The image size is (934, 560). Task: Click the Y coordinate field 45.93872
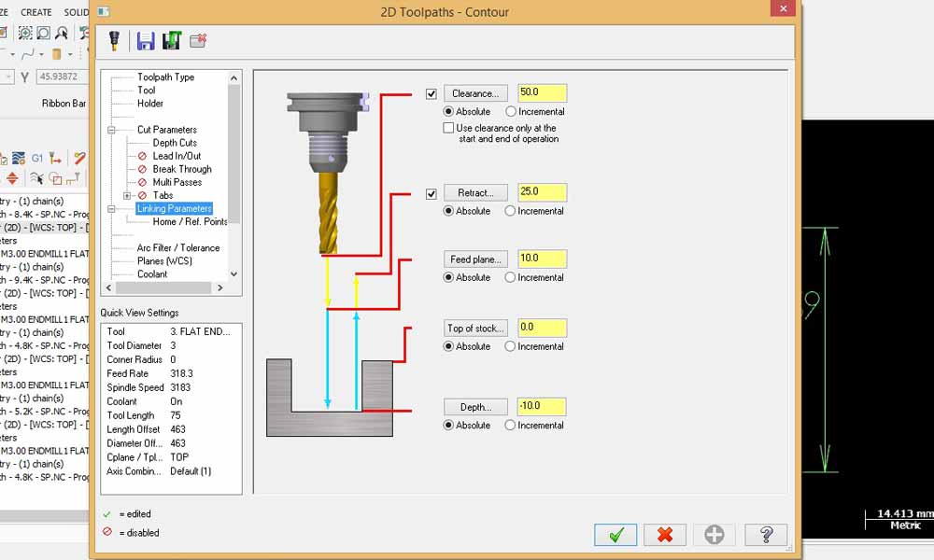[x=62, y=77]
